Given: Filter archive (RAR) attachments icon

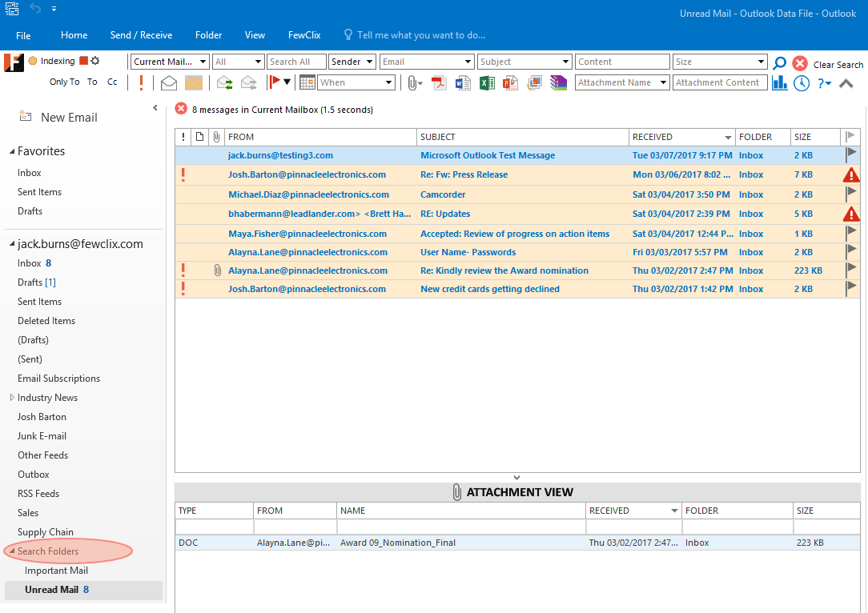Looking at the screenshot, I should [559, 83].
